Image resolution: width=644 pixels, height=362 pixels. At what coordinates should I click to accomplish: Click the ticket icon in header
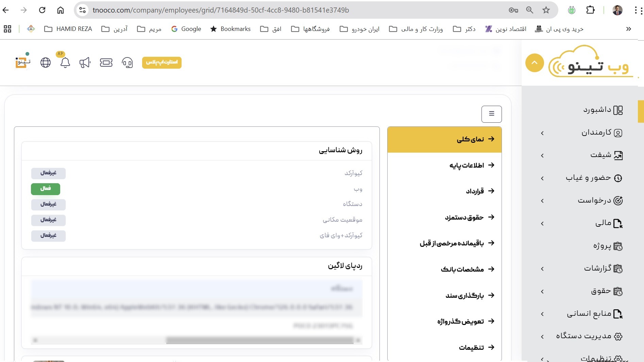(x=106, y=63)
